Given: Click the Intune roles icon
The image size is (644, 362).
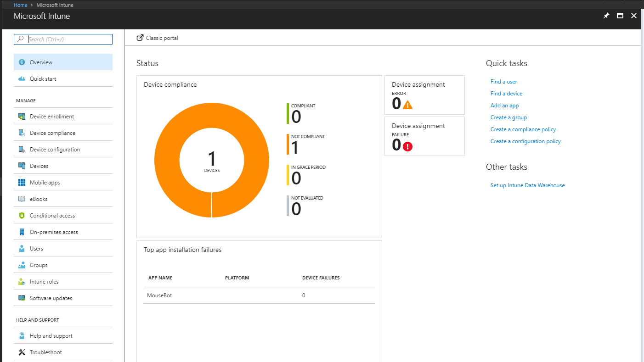Looking at the screenshot, I should [x=22, y=282].
